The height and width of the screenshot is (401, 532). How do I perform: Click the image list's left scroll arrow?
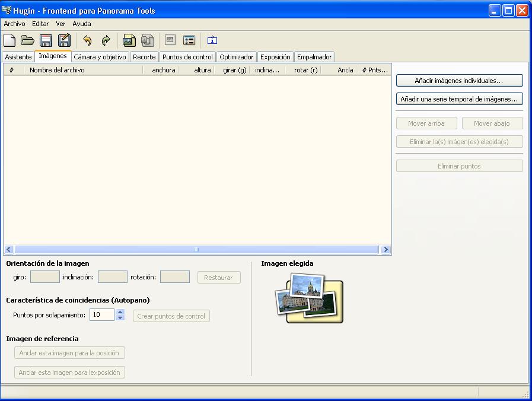coord(9,250)
